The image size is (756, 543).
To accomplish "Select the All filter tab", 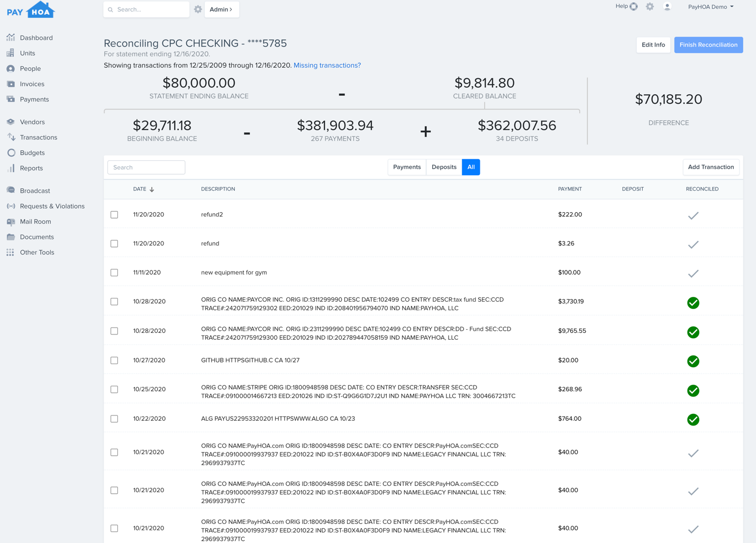I will point(471,167).
